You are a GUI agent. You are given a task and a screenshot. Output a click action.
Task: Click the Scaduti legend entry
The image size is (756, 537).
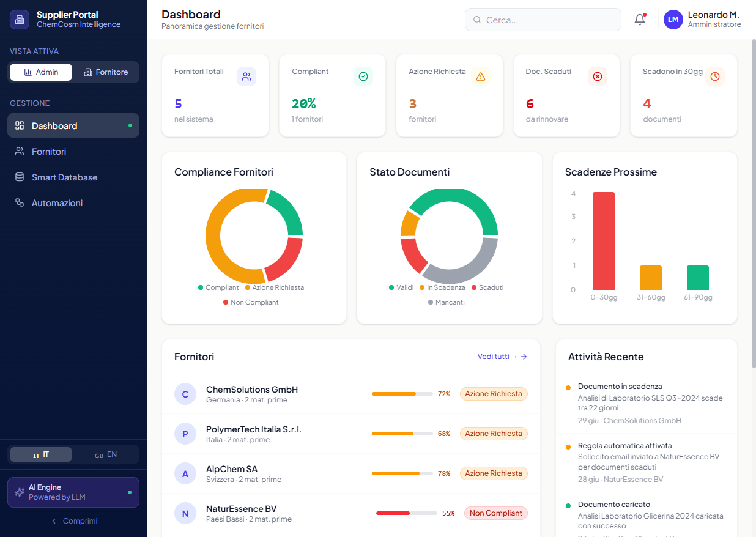click(487, 287)
